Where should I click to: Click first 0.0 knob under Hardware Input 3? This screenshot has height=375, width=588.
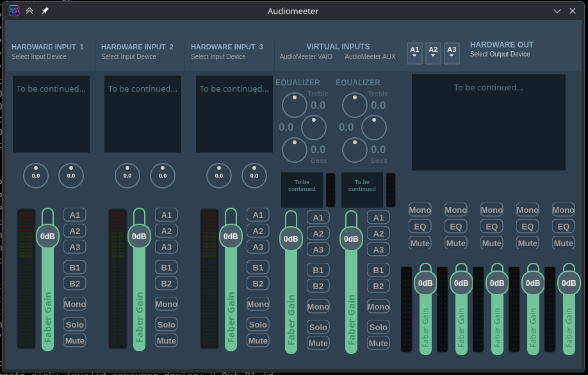pos(219,175)
